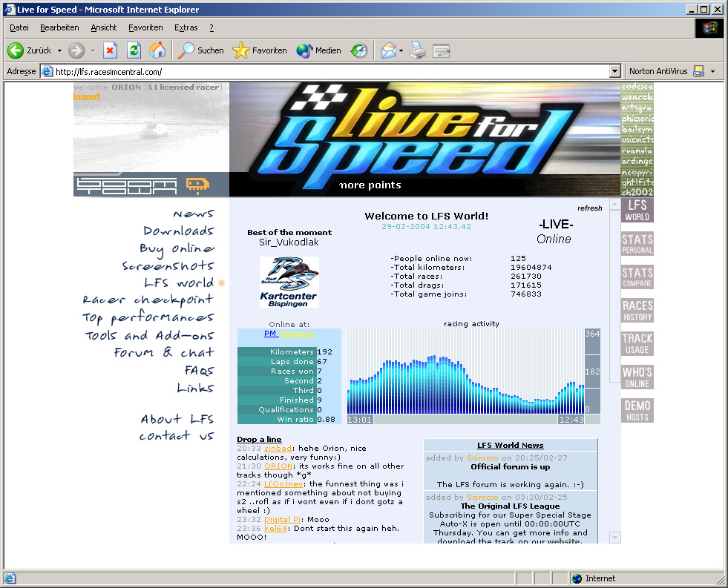Open the history clock icon
Viewport: 728px width, 588px height.
[x=359, y=50]
